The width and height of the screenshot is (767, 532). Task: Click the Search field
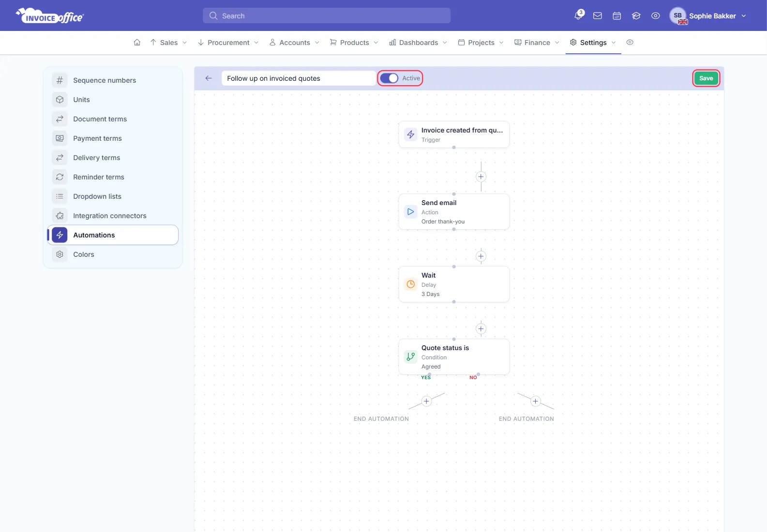tap(327, 15)
